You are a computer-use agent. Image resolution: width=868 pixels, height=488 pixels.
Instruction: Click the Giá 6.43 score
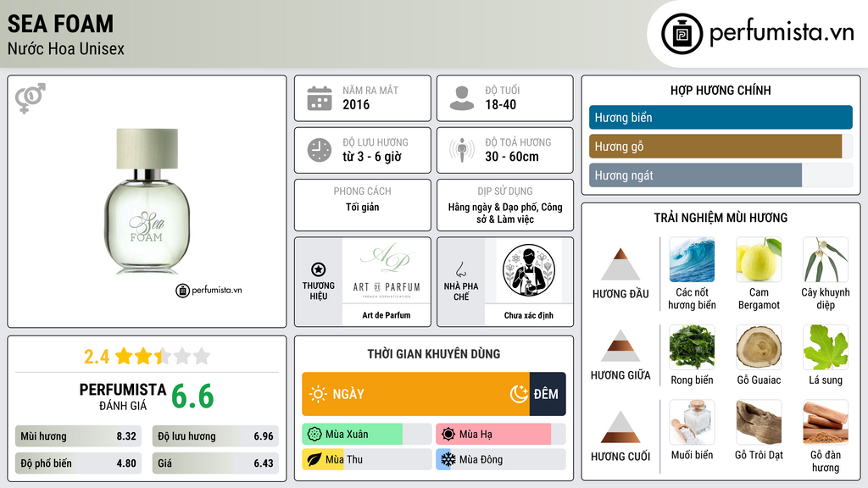click(x=215, y=463)
